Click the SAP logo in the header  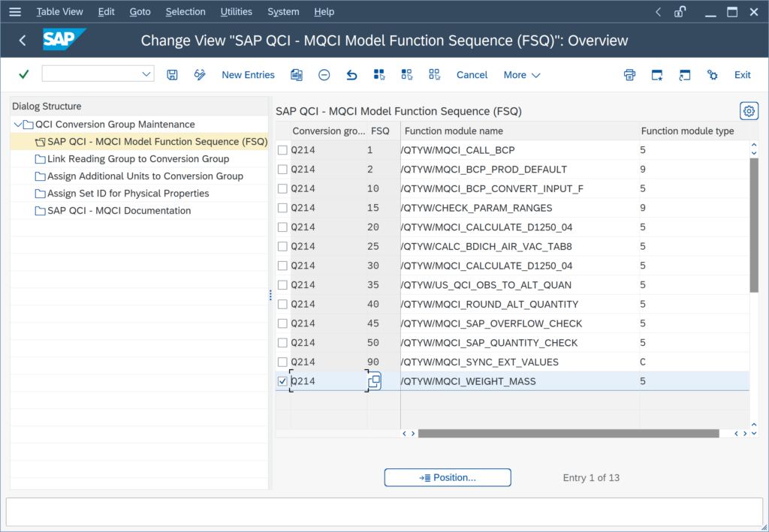tap(65, 39)
